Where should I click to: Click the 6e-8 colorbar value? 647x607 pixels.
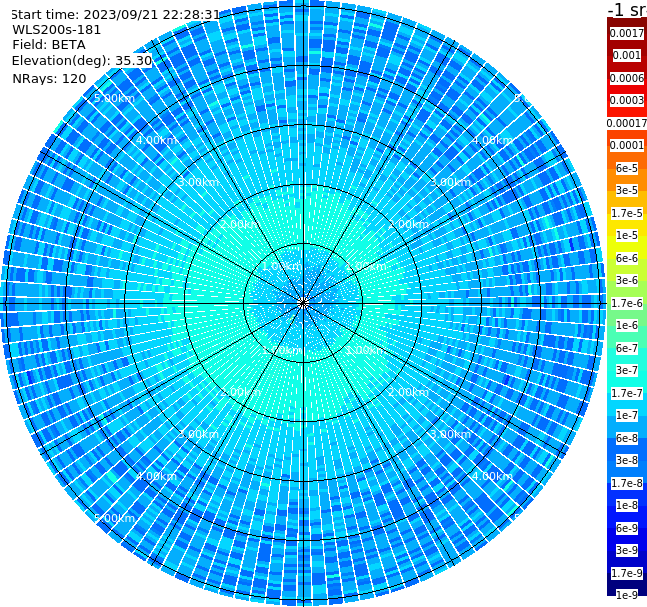coord(627,438)
